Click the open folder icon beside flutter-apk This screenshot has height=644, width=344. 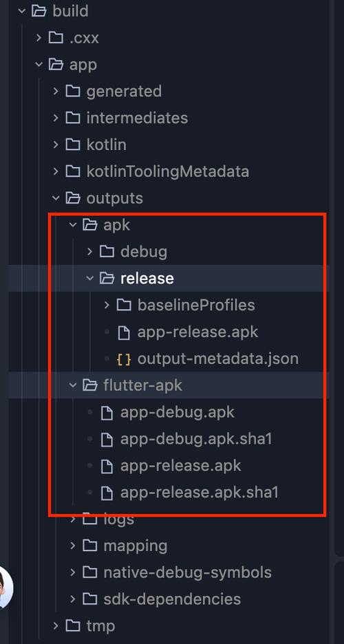90,385
